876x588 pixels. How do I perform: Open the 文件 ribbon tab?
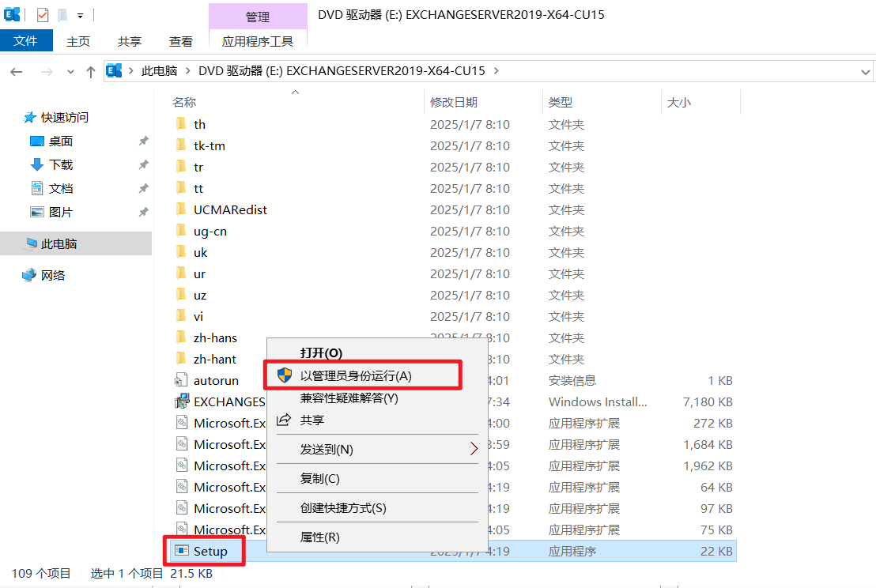(26, 41)
